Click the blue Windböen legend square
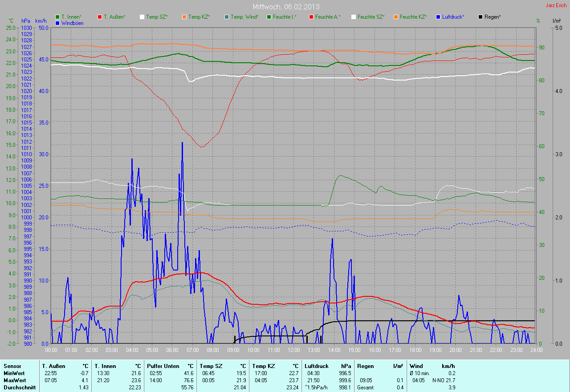Viewport: 570px width, 392px height. point(57,23)
